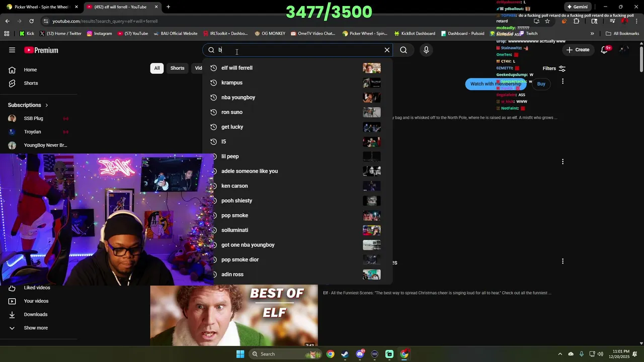644x362 pixels.
Task: Reload the page
Action: [31, 21]
